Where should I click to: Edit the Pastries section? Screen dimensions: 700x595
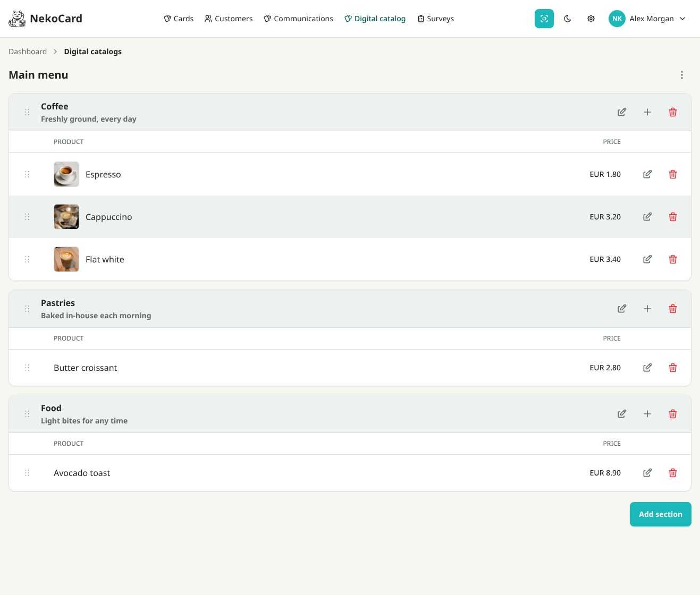click(622, 309)
